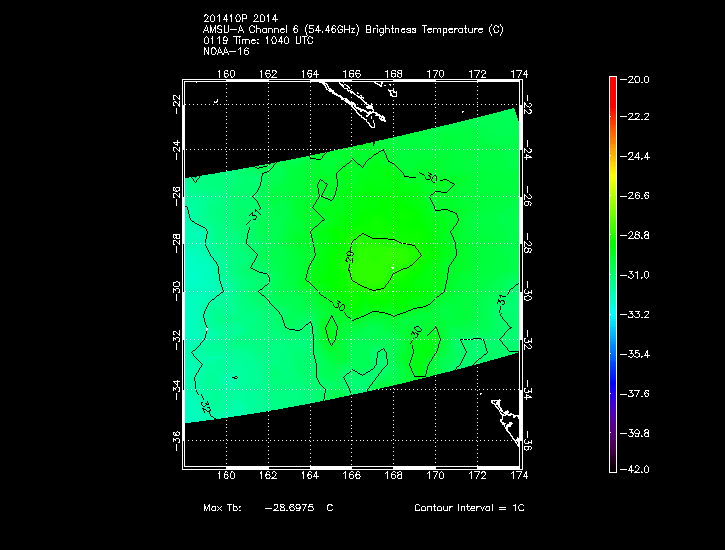This screenshot has height=550, width=725.
Task: Click the New Caledonia coastline outline
Action: [x=350, y=102]
